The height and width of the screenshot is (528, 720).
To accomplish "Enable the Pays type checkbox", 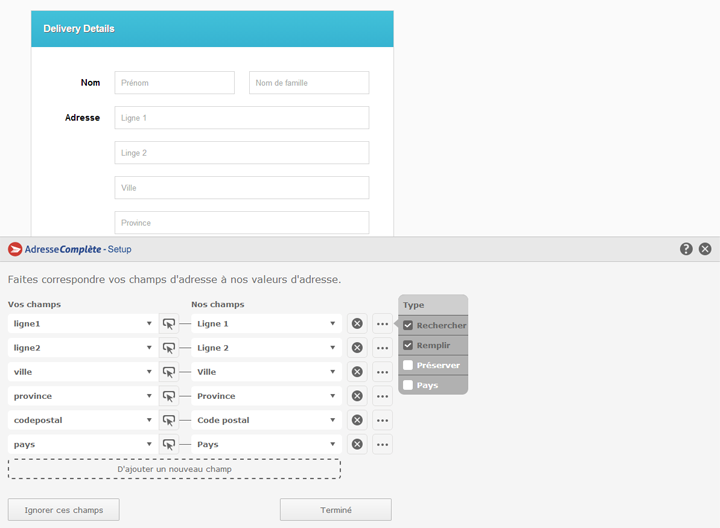I will [408, 385].
